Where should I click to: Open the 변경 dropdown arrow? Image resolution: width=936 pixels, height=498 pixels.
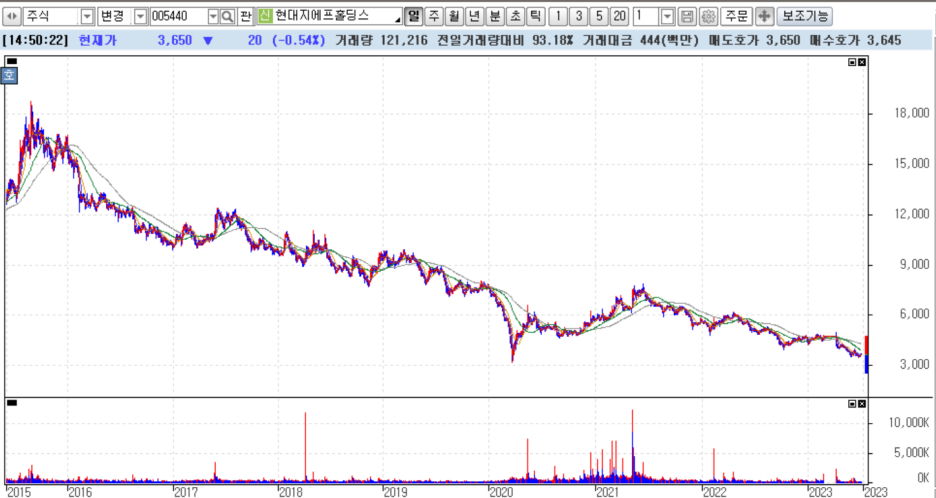tap(141, 17)
